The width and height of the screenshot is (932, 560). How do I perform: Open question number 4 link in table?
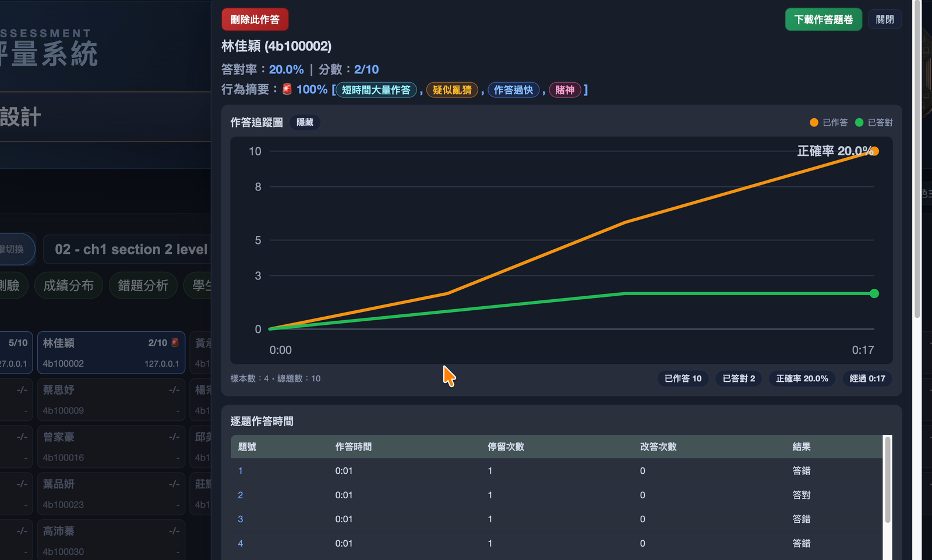click(240, 544)
